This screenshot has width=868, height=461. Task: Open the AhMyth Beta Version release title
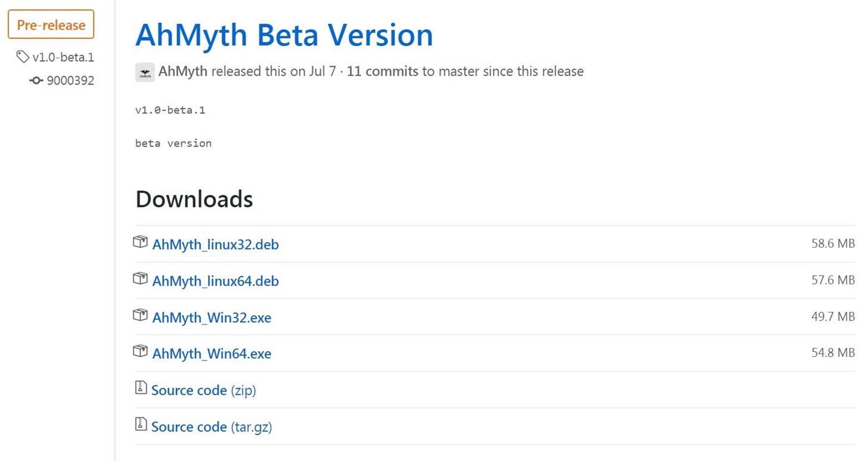tap(284, 35)
